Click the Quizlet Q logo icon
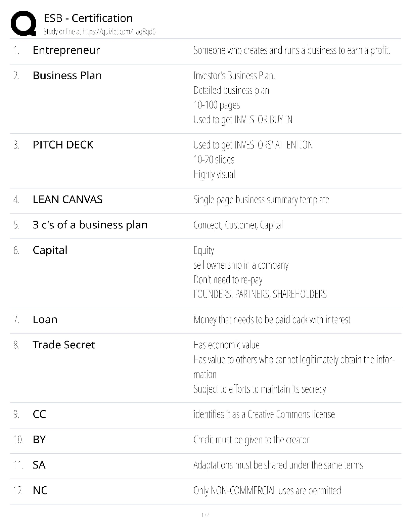The width and height of the screenshot is (411, 532). pyautogui.click(x=24, y=23)
